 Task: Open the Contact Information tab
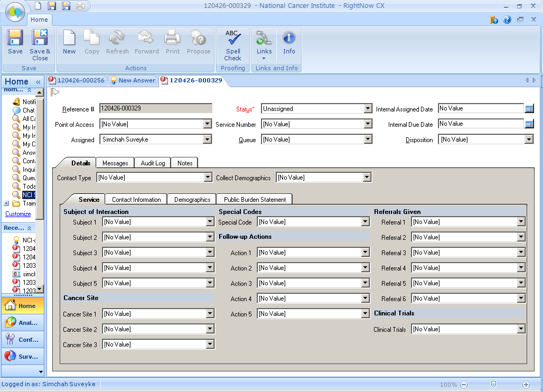click(136, 200)
